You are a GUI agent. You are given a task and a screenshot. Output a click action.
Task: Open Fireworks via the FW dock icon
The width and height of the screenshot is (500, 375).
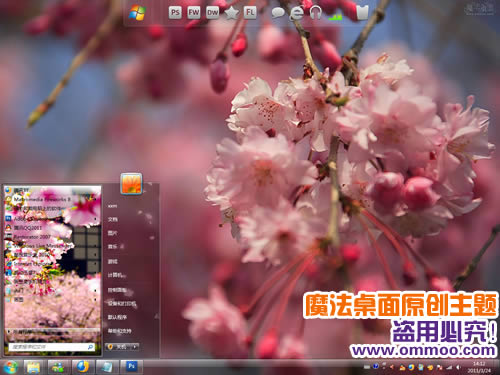[194, 13]
